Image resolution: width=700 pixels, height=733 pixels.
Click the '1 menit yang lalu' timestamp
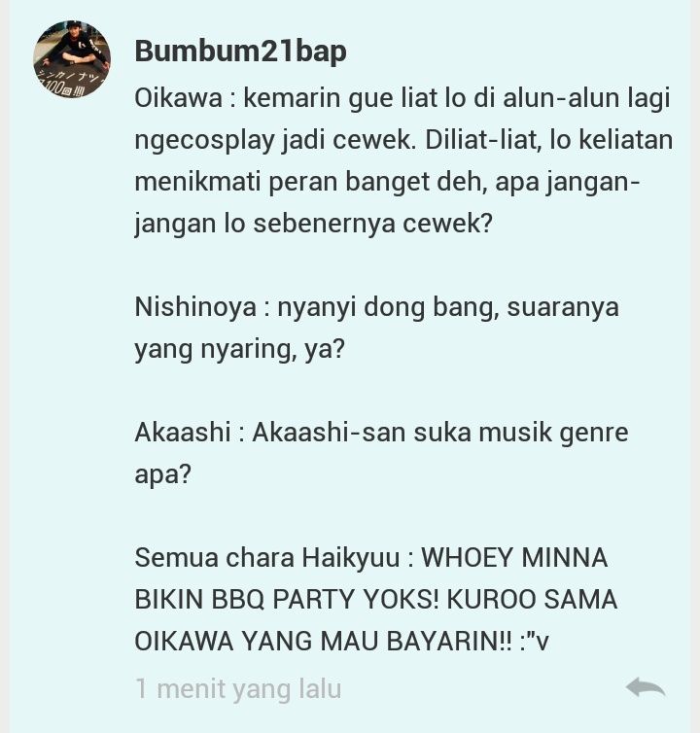coord(238,688)
